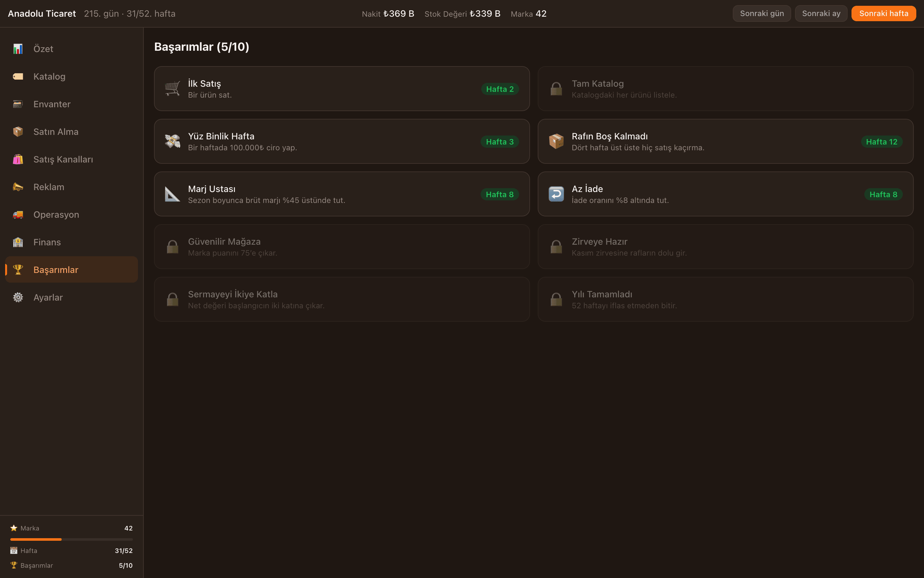The height and width of the screenshot is (578, 924).
Task: Click the lock icon on Zirveye Hazır
Action: point(556,247)
